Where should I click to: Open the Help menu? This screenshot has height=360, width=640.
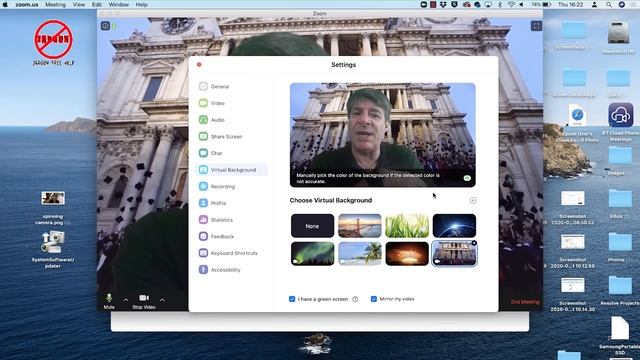click(142, 4)
